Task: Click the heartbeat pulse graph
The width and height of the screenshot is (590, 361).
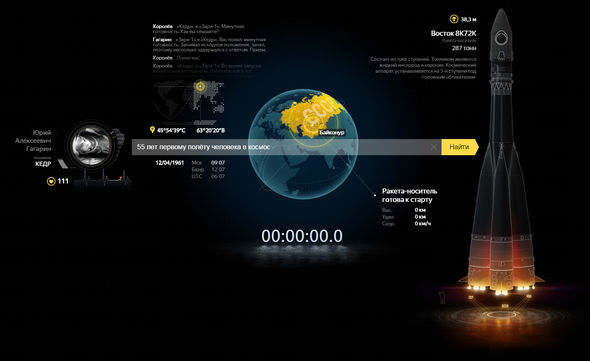Action: click(102, 178)
